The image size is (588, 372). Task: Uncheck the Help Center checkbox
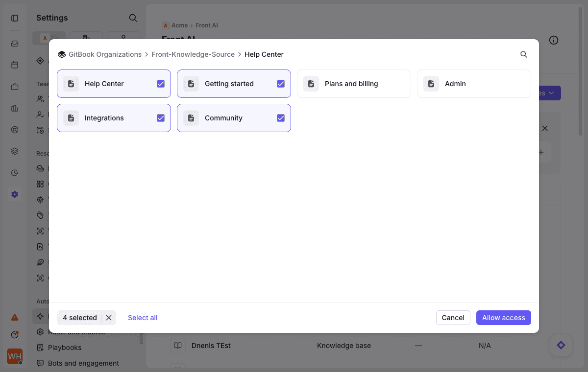tap(161, 84)
